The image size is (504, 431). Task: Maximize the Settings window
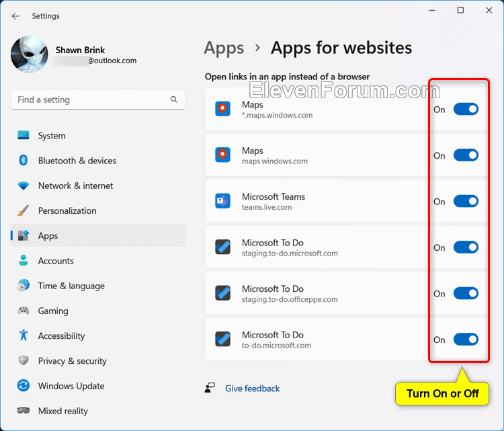tap(460, 10)
